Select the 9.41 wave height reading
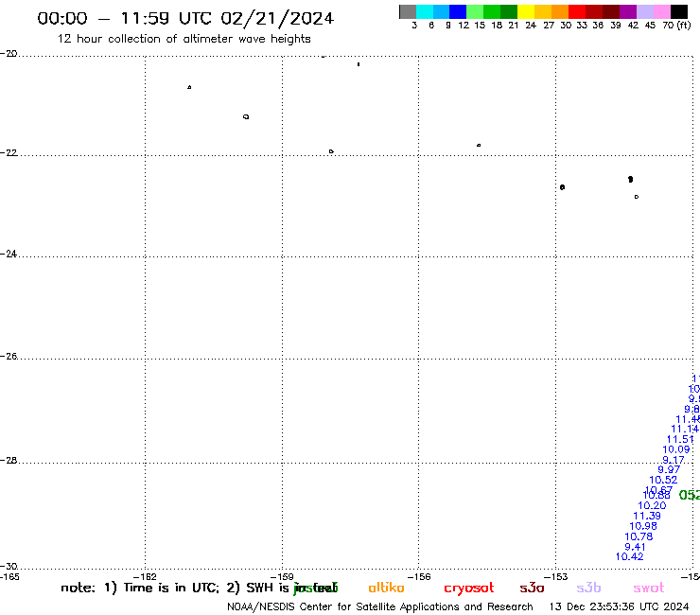 (635, 547)
